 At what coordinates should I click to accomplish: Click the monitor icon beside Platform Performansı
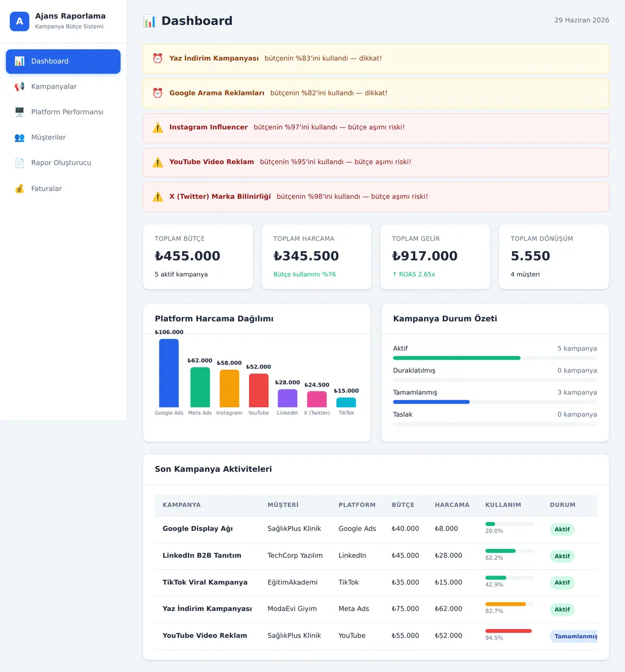pyautogui.click(x=19, y=112)
